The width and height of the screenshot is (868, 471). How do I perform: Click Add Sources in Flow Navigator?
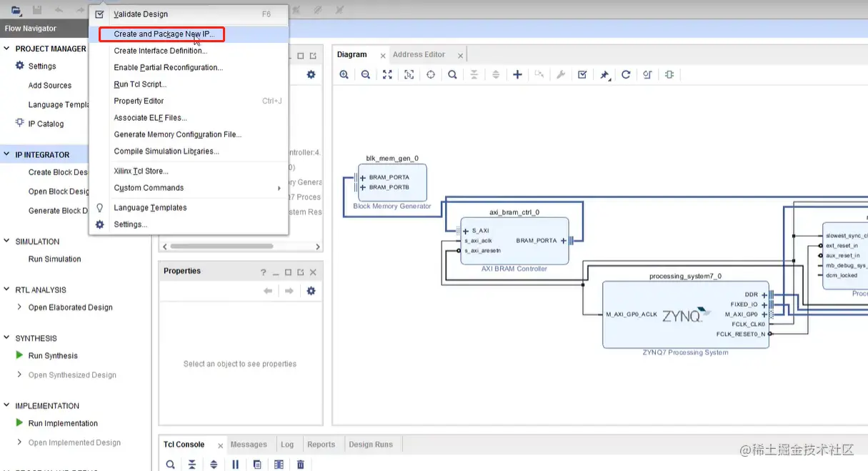50,85
